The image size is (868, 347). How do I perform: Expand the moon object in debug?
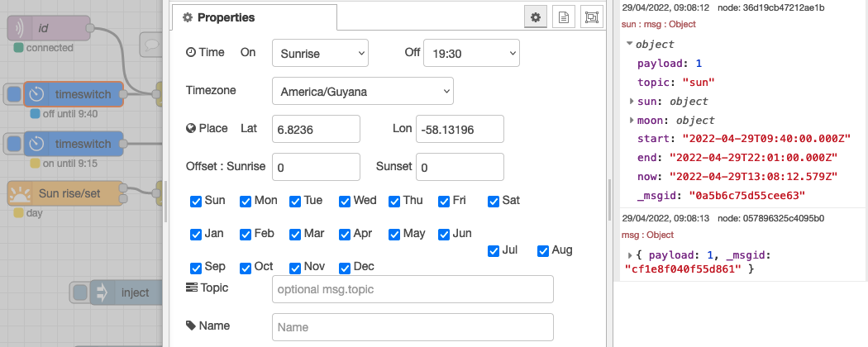(632, 120)
